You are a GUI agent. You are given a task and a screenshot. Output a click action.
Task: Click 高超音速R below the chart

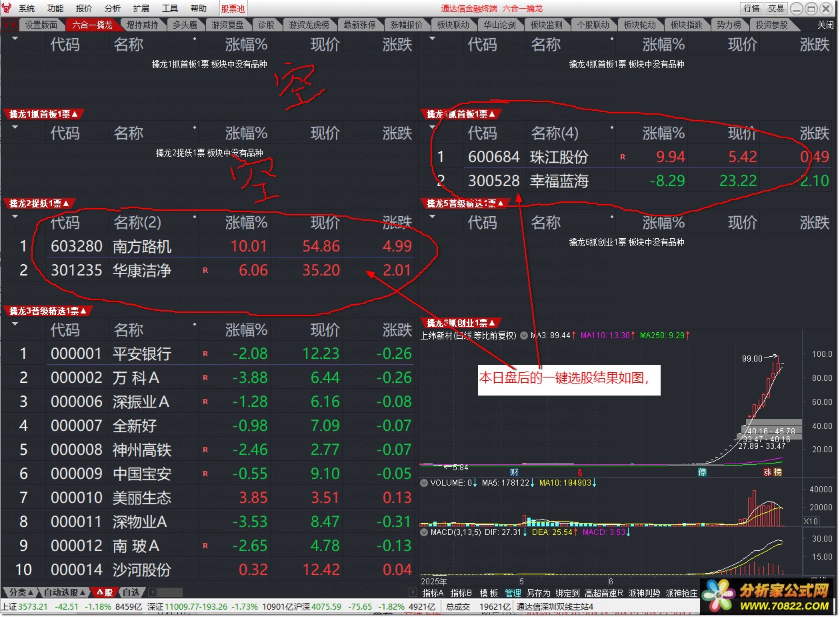tap(603, 593)
